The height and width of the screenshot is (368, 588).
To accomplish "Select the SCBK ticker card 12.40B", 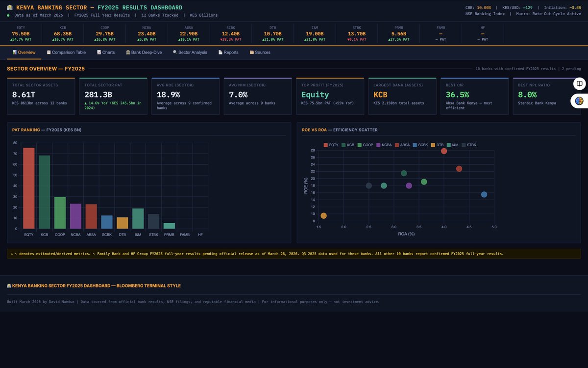I will point(231,33).
